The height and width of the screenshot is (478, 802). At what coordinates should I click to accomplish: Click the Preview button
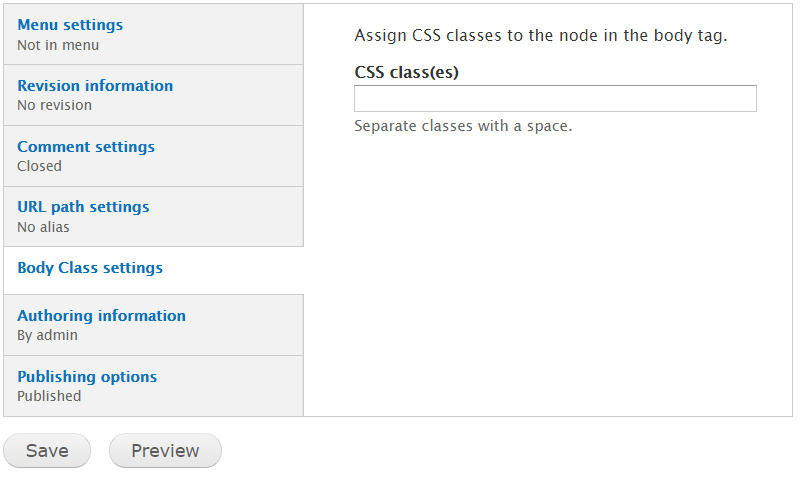coord(165,450)
